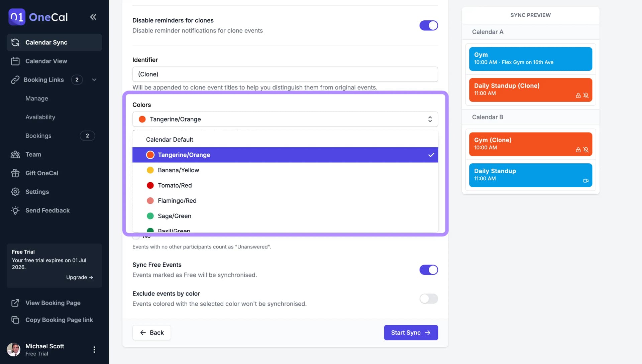The width and height of the screenshot is (642, 364).
Task: Click the Back button
Action: [152, 332]
